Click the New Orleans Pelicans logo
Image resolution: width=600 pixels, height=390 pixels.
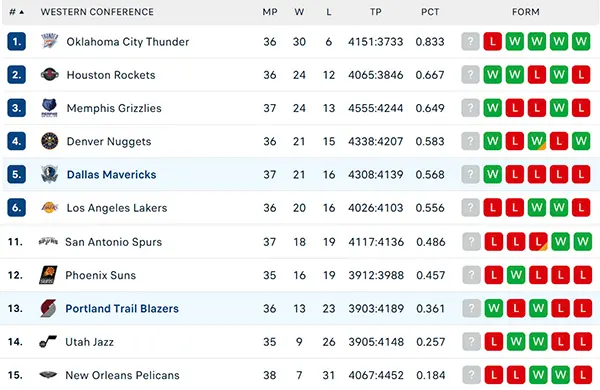(48, 375)
